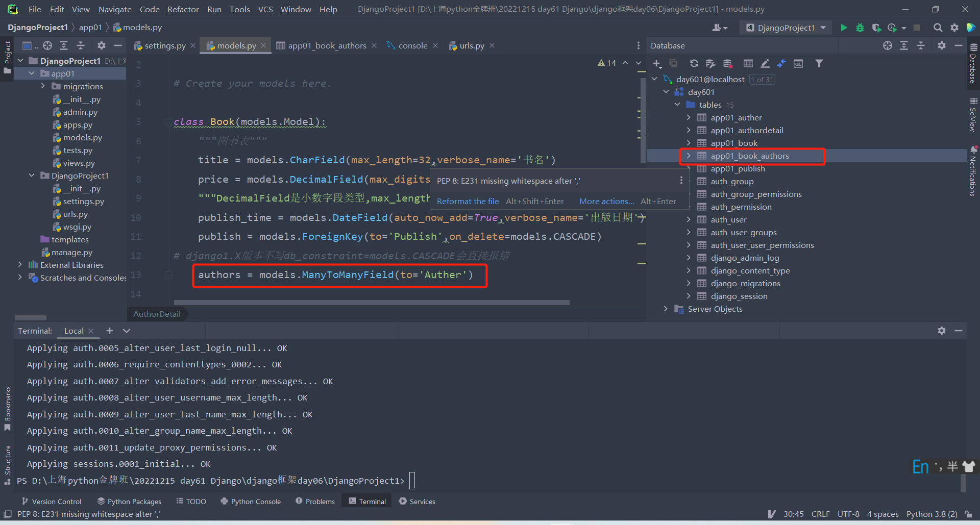Viewport: 980px width, 525px height.
Task: Open the File menu
Action: tap(35, 9)
